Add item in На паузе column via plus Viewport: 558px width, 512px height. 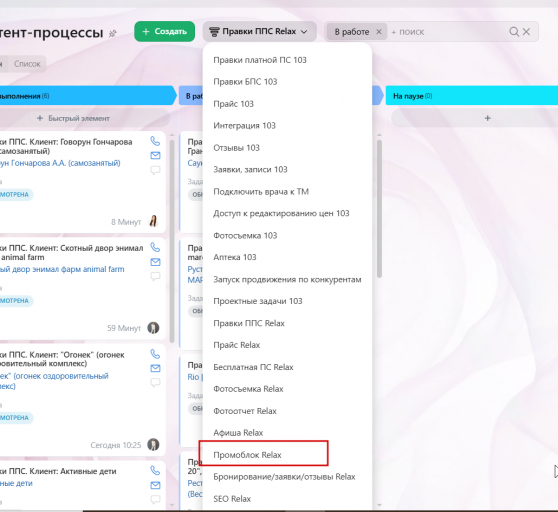[x=488, y=118]
